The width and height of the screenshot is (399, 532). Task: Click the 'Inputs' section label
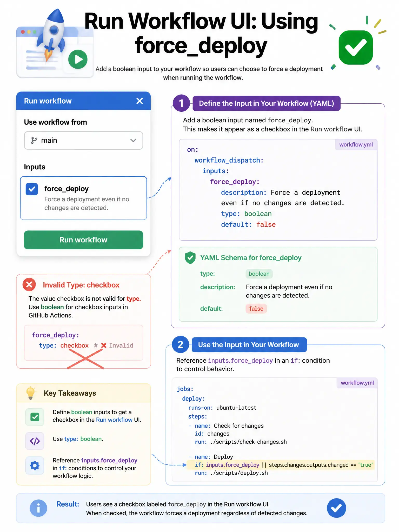point(35,167)
